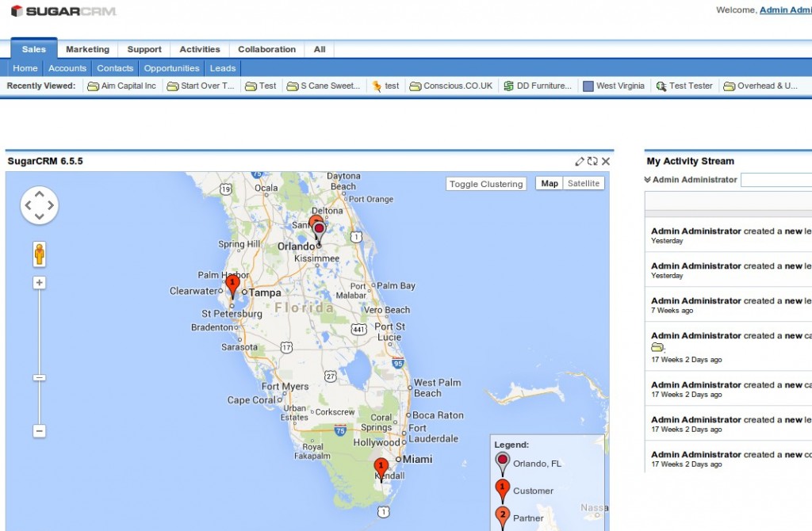Select the Activities tab
This screenshot has width=812, height=531.
tap(200, 49)
